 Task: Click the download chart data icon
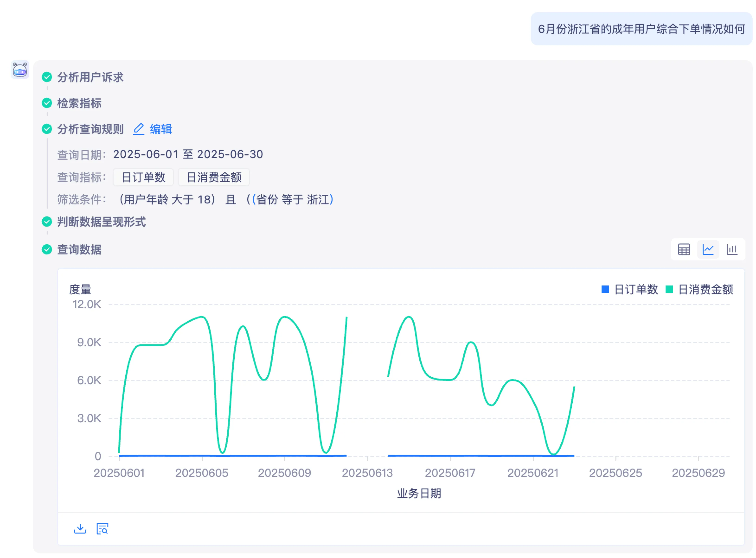coord(80,529)
